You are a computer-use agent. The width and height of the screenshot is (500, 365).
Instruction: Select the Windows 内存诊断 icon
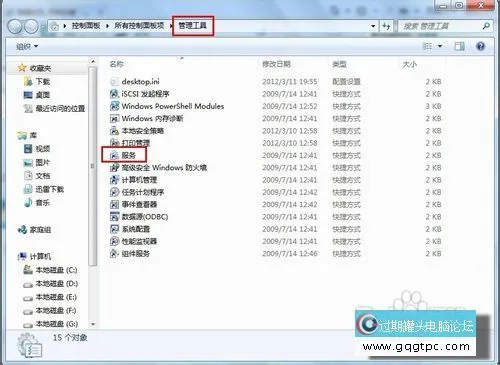click(114, 118)
